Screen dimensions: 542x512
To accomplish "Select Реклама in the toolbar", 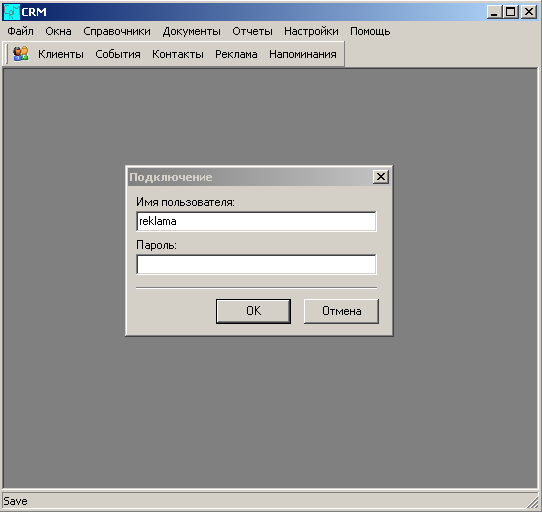I will 236,54.
